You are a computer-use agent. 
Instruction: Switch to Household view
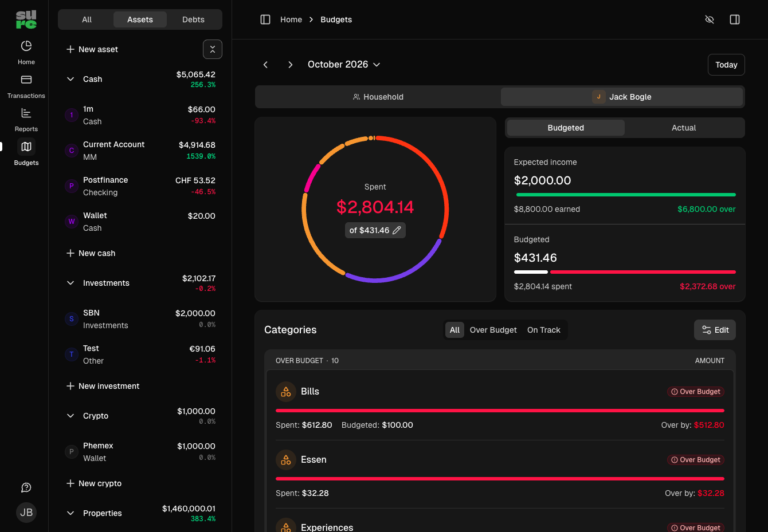[378, 97]
